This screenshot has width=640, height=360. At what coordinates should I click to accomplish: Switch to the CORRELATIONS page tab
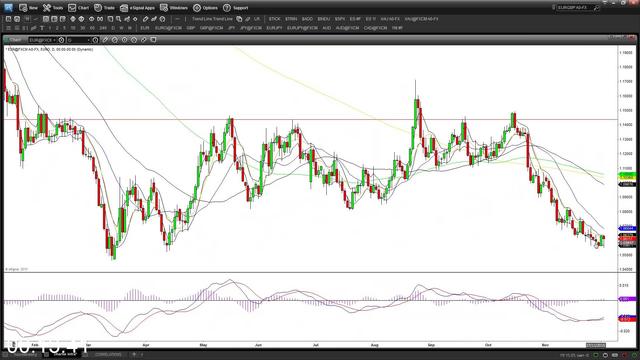[x=108, y=354]
